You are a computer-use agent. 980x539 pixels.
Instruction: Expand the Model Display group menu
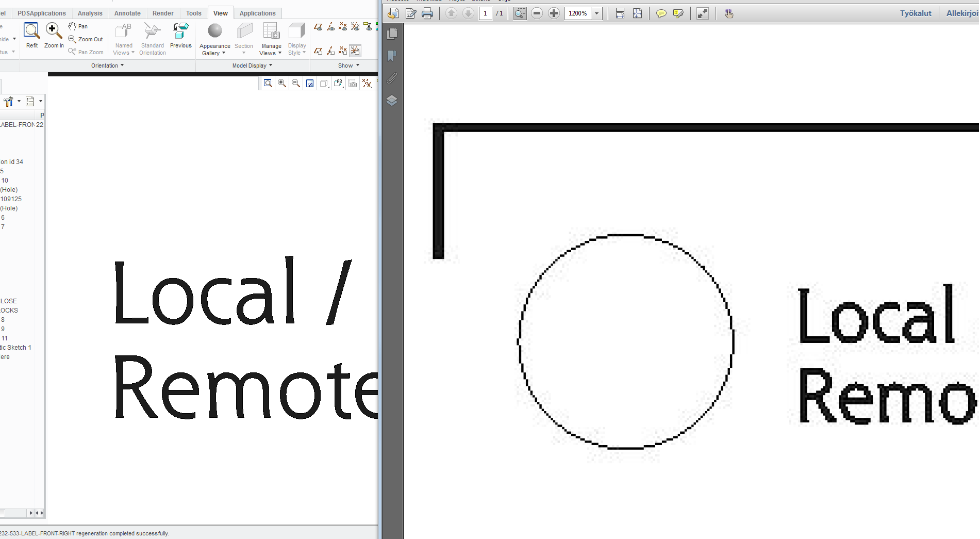[252, 66]
